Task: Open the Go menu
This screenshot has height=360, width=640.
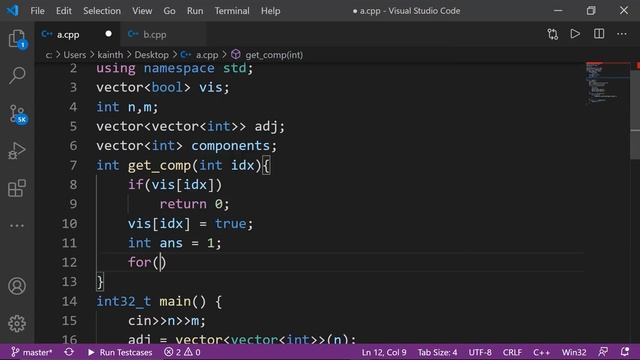Action: [169, 11]
